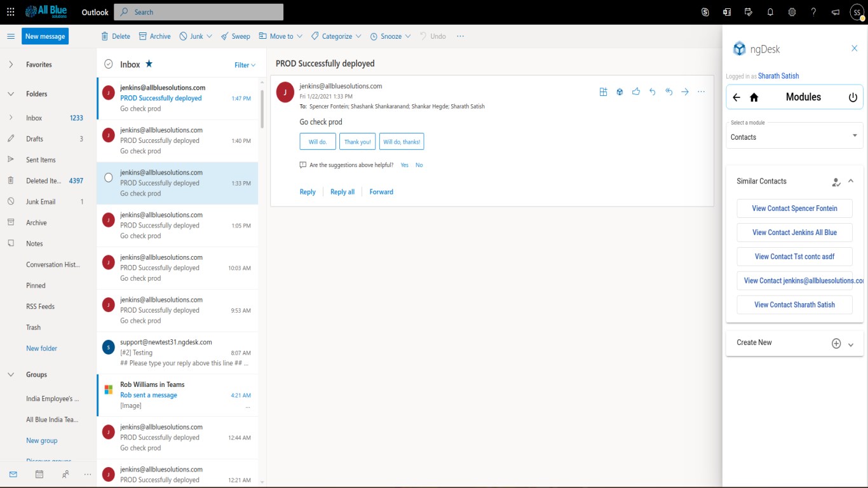Click the New folder link

(41, 348)
